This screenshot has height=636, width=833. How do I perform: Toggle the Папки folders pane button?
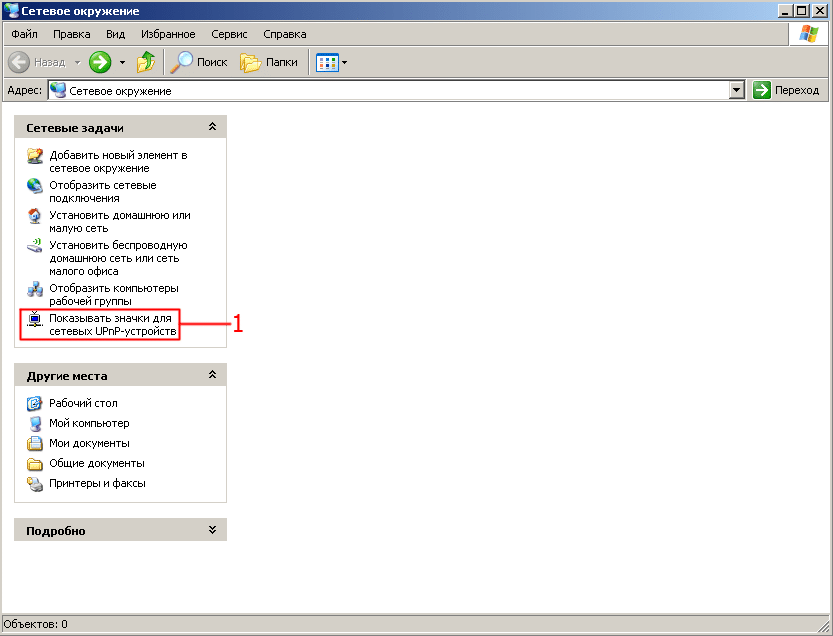[x=269, y=62]
